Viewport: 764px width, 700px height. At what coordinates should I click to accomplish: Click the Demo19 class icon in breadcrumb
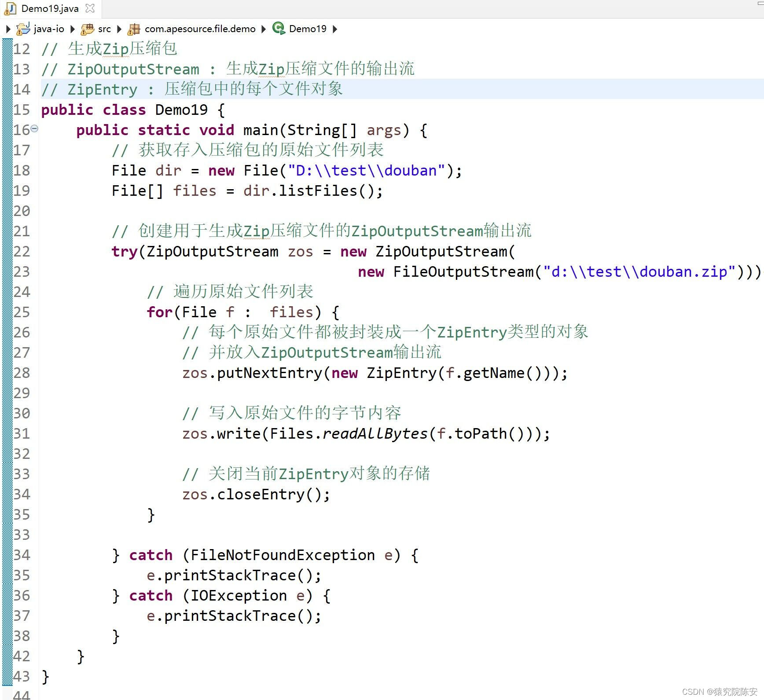279,29
